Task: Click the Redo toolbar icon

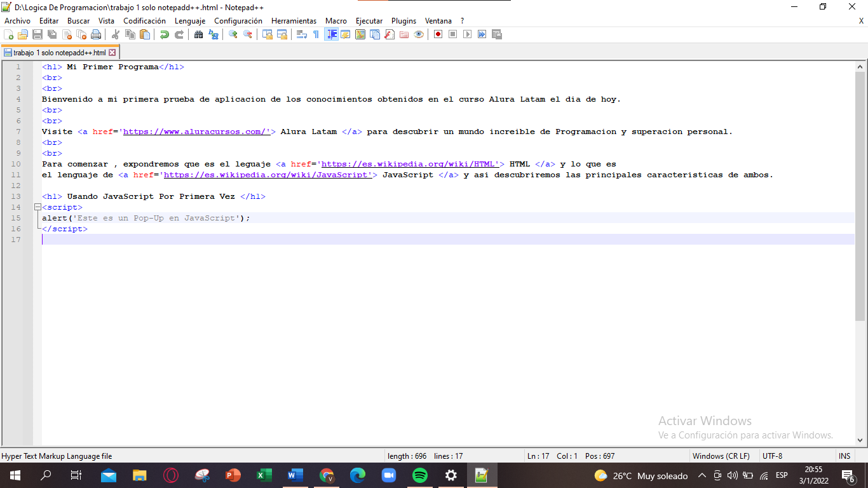Action: [x=179, y=34]
